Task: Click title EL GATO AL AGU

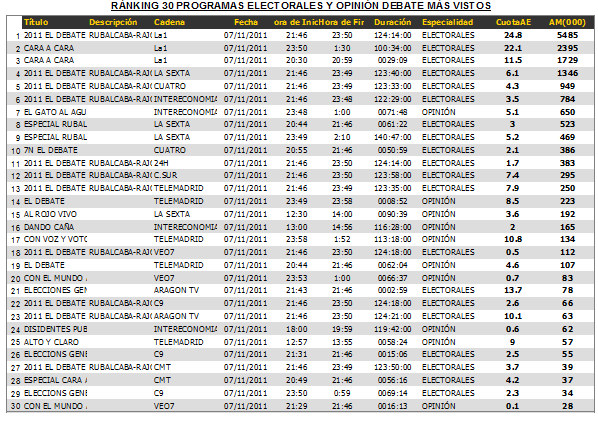Action: 55,112
